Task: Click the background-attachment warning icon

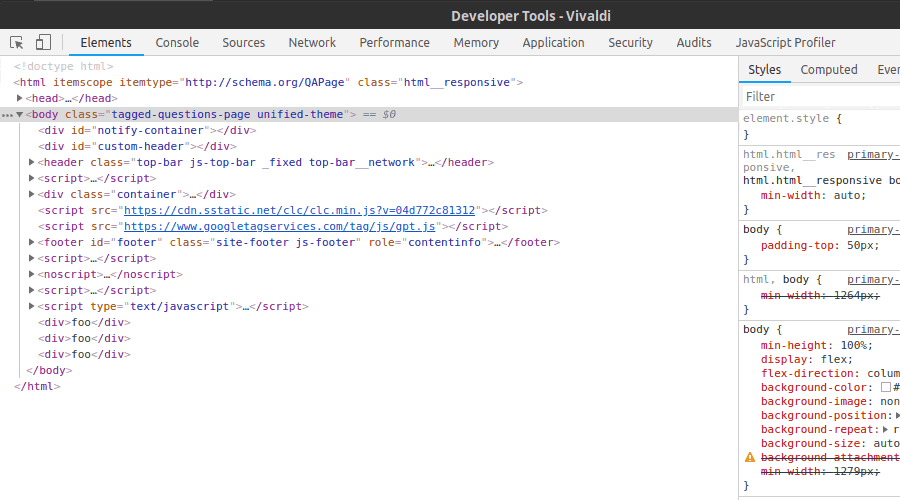Action: [750, 458]
